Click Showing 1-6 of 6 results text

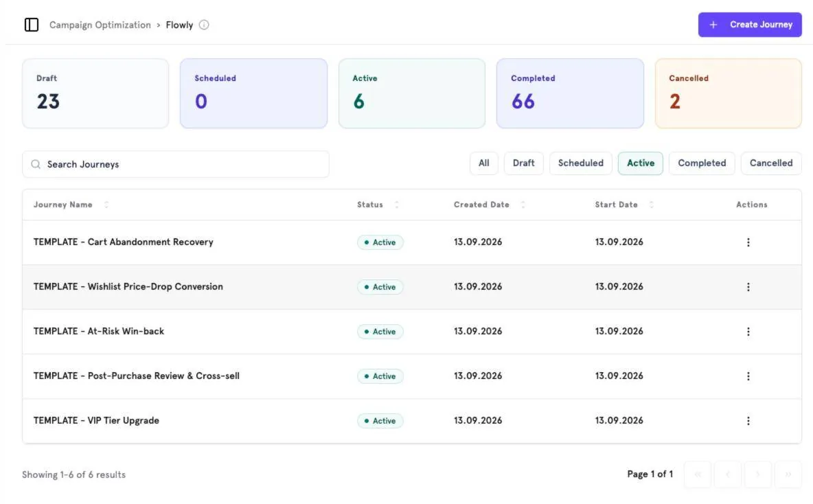coord(73,474)
